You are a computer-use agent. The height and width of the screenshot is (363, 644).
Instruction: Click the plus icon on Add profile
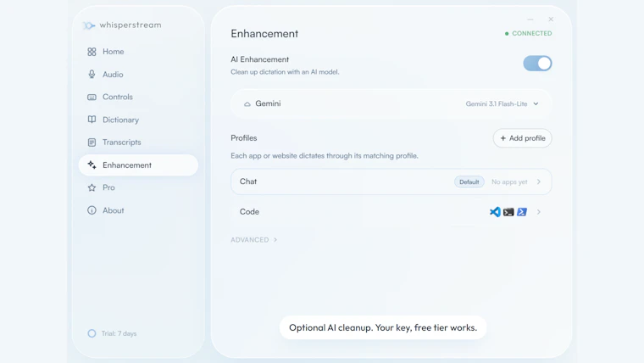click(x=502, y=138)
